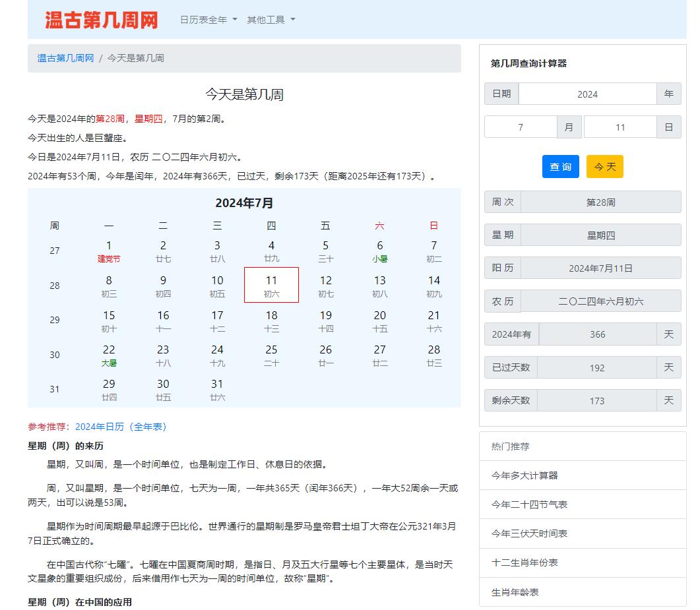The height and width of the screenshot is (610, 700).
Task: Click the blue 查询 button
Action: coord(560,167)
